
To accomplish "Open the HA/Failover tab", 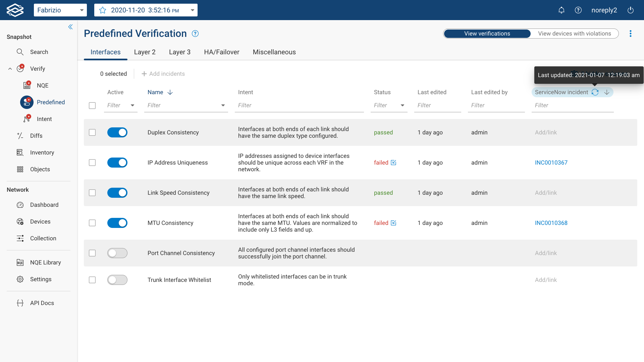I will point(221,52).
